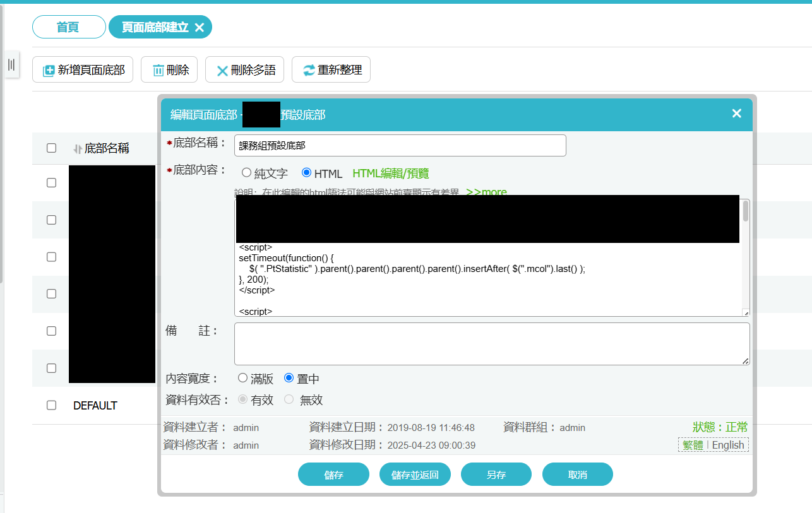Select the HTML radio option
The width and height of the screenshot is (812, 513).
coord(306,172)
